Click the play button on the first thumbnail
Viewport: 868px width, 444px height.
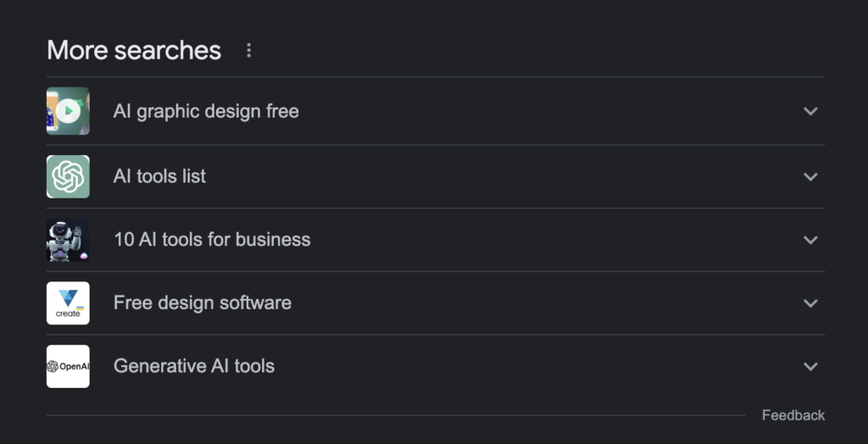click(69, 111)
